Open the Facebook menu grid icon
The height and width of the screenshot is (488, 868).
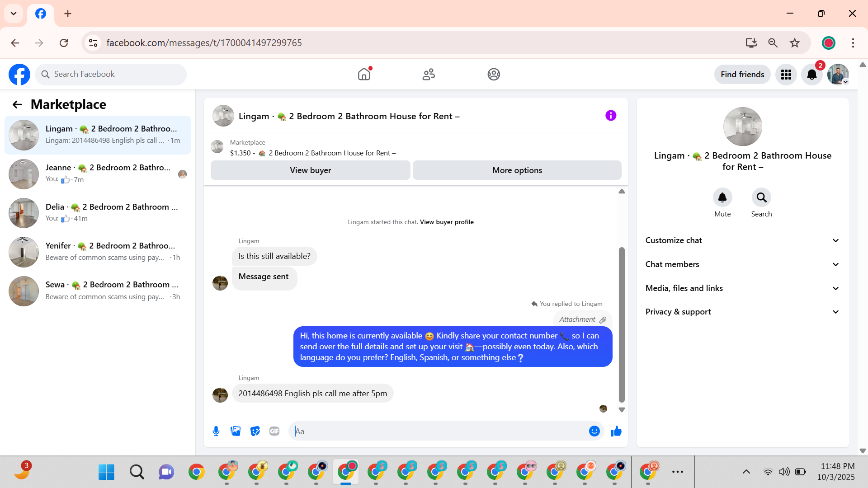pyautogui.click(x=786, y=75)
